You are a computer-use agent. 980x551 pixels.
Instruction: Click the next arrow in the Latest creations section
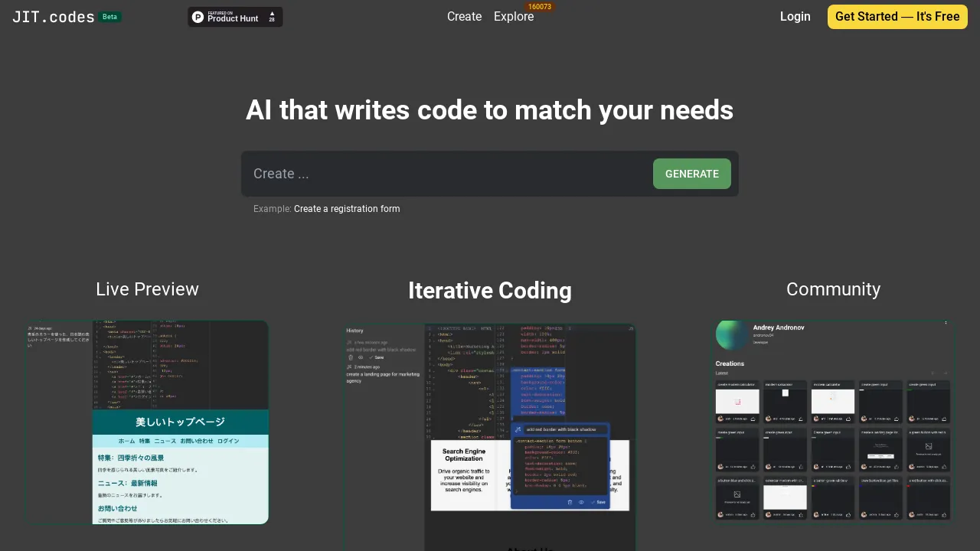coord(946,373)
